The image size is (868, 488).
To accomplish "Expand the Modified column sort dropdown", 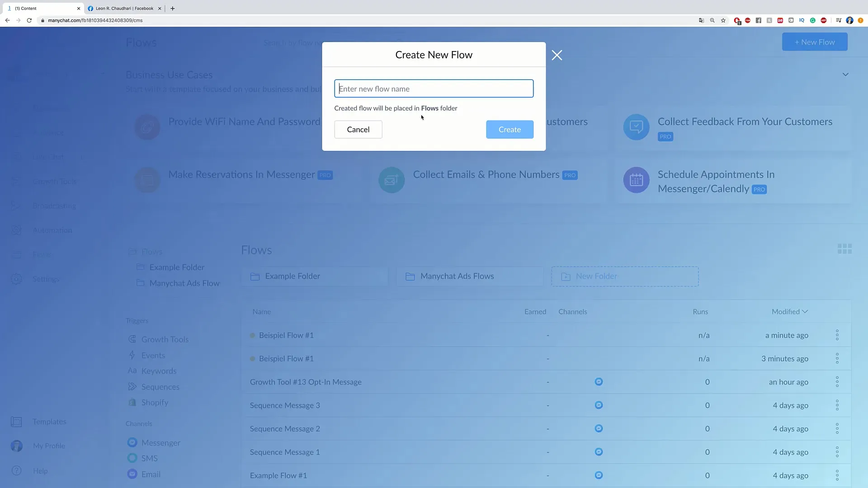I will 805,311.
